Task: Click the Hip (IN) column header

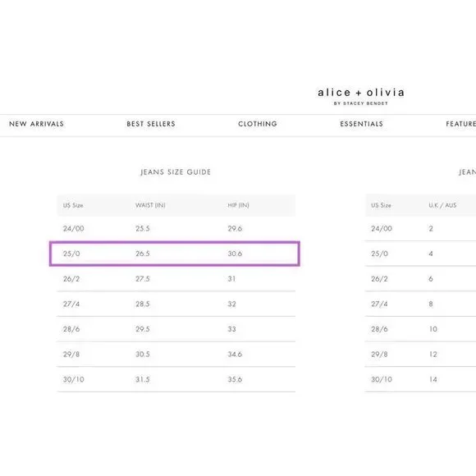Action: coord(238,205)
